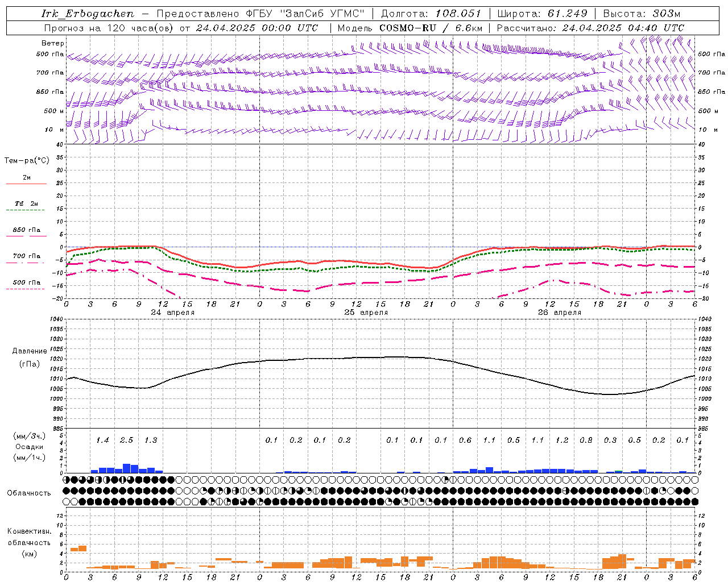Click the 'Осадки' precipitation panel label
728x582 pixels.
[30, 447]
